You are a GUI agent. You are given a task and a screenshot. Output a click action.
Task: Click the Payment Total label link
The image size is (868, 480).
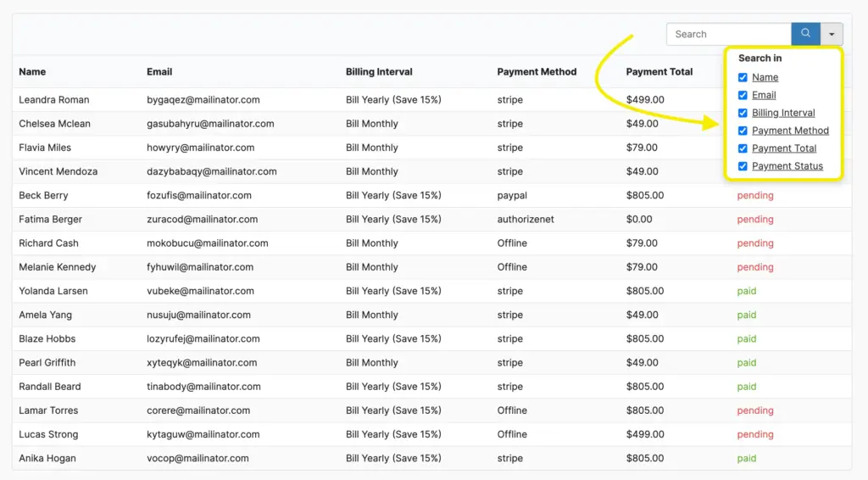pos(784,148)
